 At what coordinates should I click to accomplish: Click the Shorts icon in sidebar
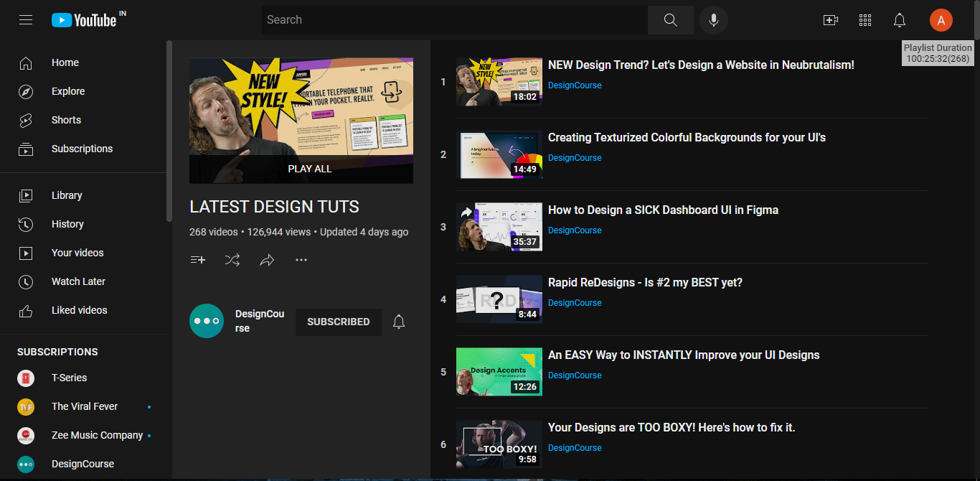26,121
